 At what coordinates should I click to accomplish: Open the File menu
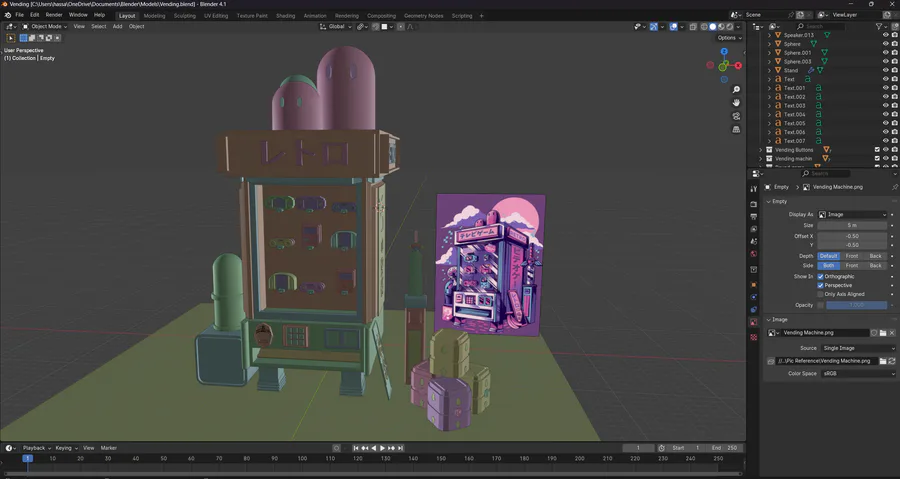(x=20, y=15)
